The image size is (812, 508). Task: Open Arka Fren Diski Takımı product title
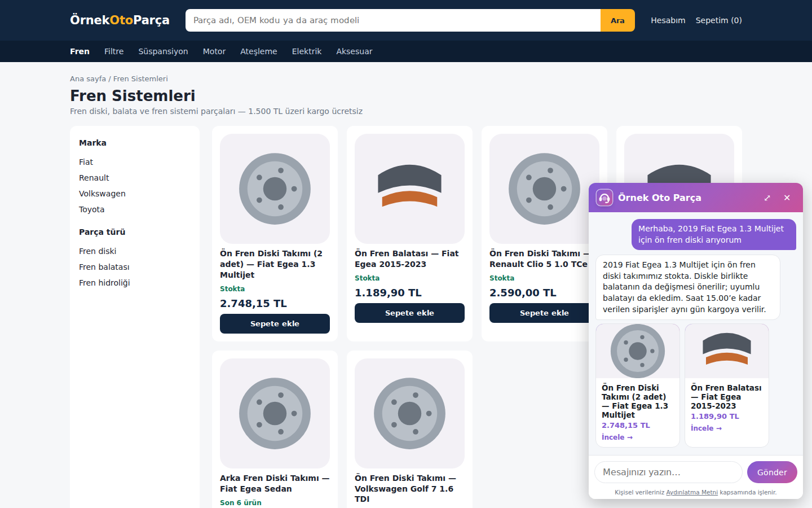click(275, 484)
